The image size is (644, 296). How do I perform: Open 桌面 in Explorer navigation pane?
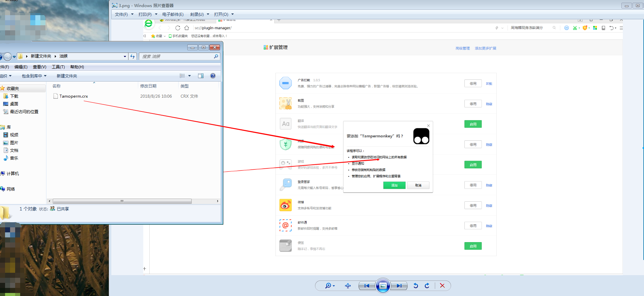[14, 104]
